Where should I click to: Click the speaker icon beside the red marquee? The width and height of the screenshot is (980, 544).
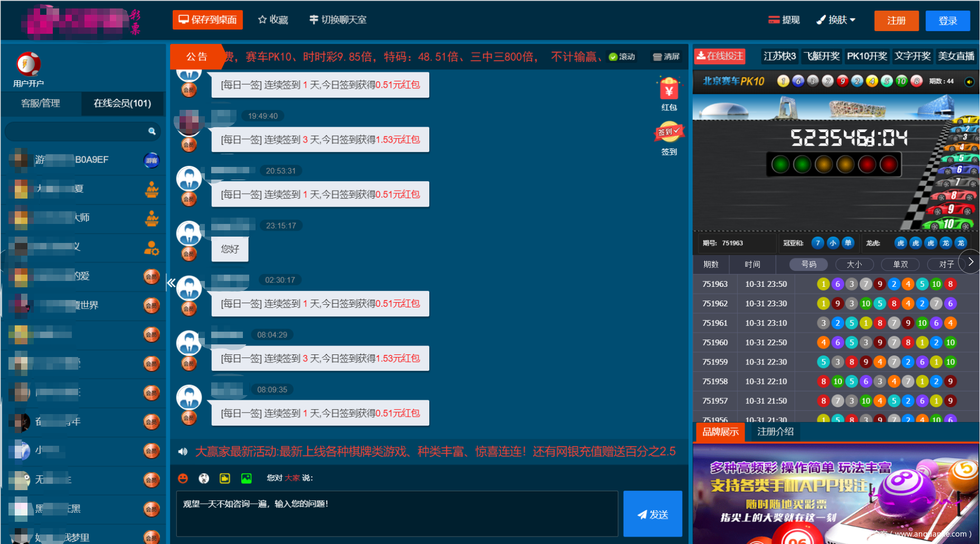(x=183, y=452)
